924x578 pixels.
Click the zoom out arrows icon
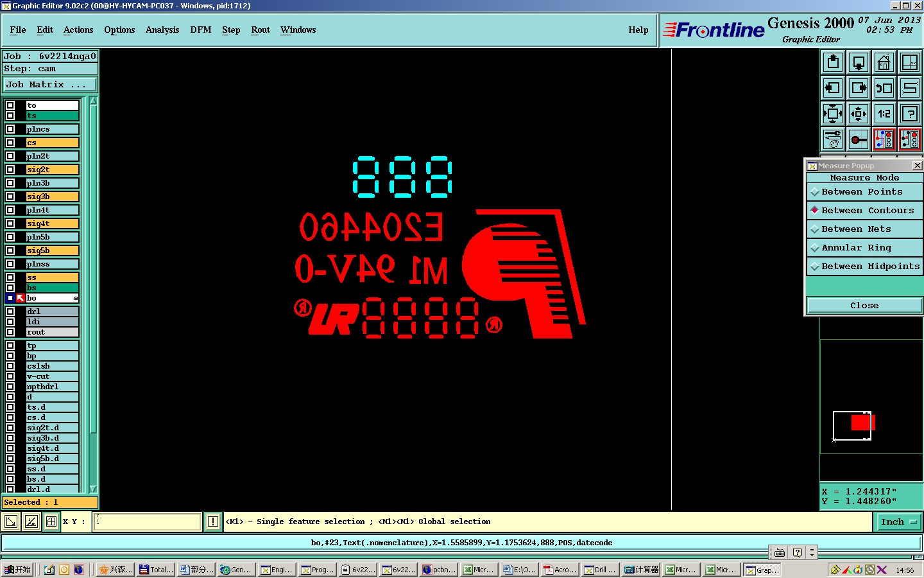[859, 114]
